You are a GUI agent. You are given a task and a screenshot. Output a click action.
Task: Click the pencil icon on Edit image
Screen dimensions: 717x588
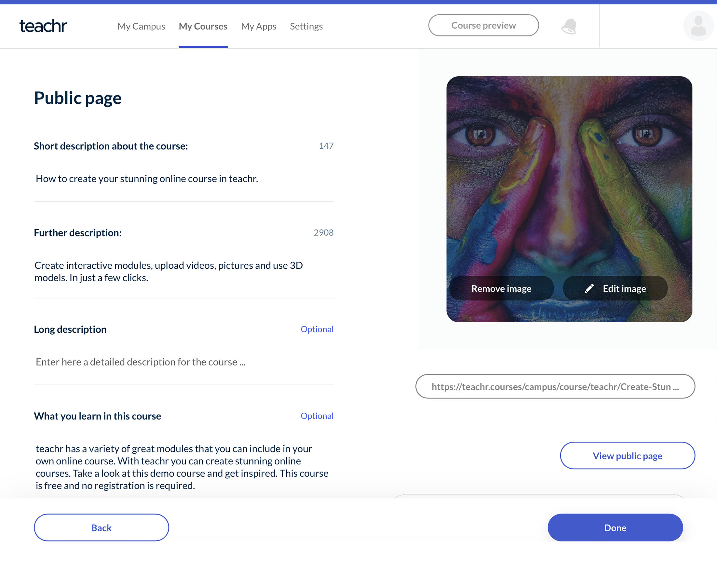point(589,288)
